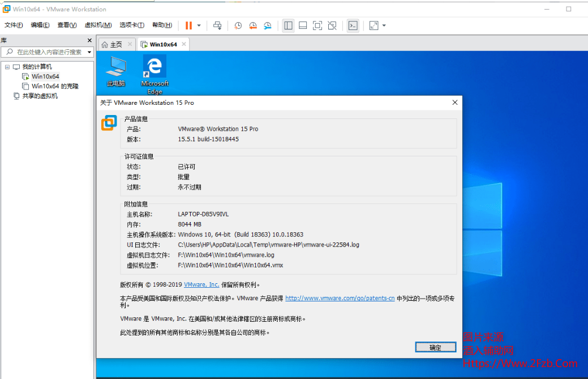
Task: Select the Microsoft Edge desktop shortcut
Action: pos(154,75)
